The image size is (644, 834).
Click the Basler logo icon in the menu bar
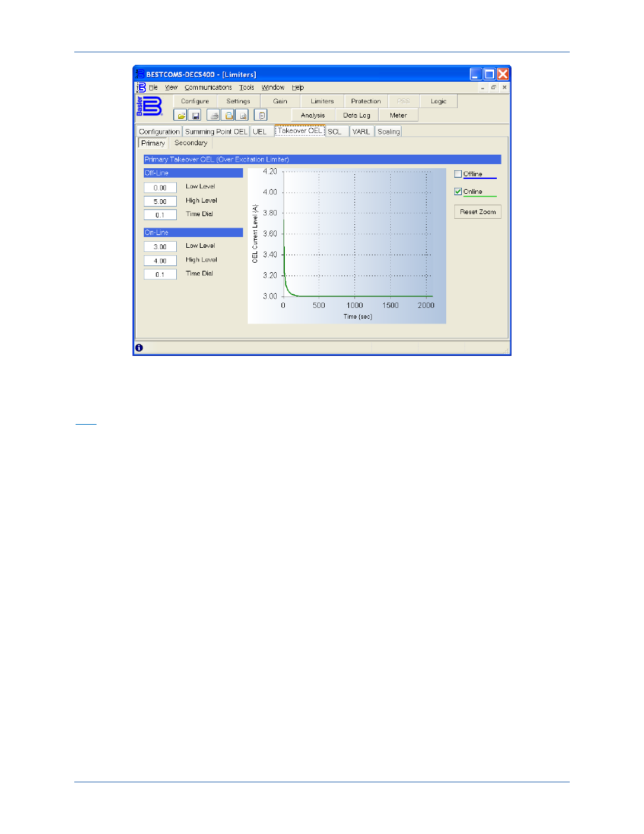[x=141, y=88]
